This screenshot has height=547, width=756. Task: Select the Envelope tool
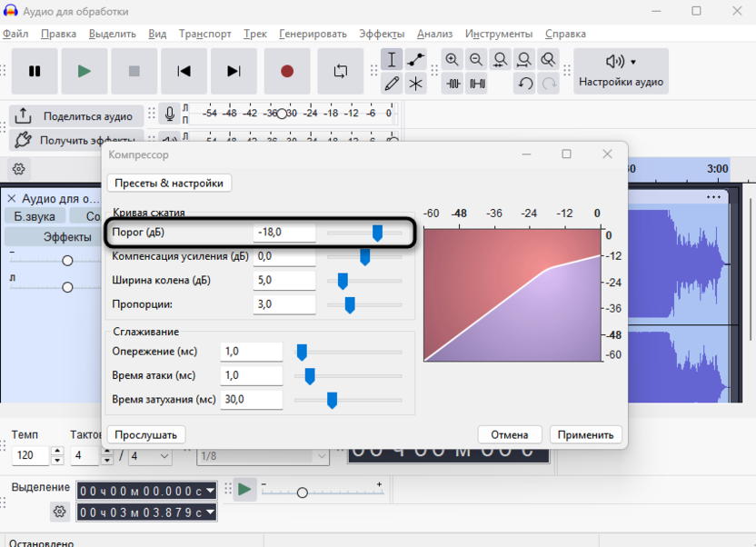416,60
